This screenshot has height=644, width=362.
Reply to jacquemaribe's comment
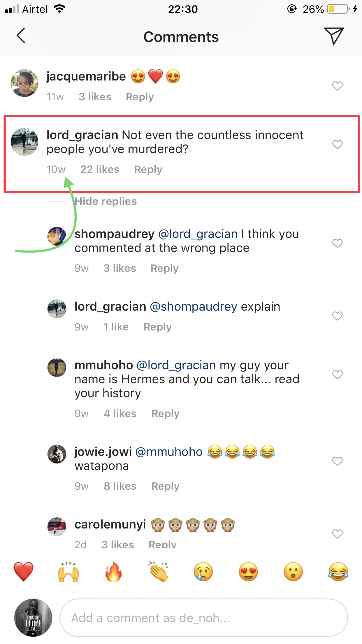coord(140,97)
